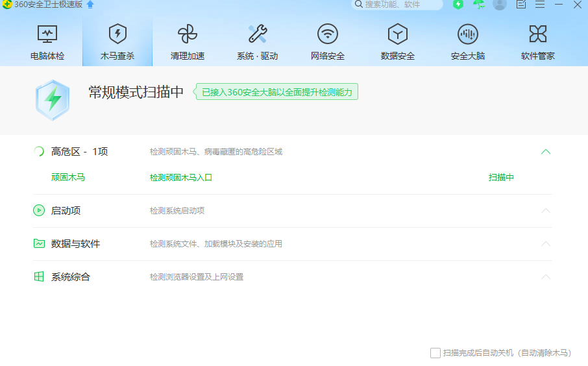Image resolution: width=588 pixels, height=366 pixels.
Task: Collapse the 高危区 section chevron
Action: pos(546,152)
